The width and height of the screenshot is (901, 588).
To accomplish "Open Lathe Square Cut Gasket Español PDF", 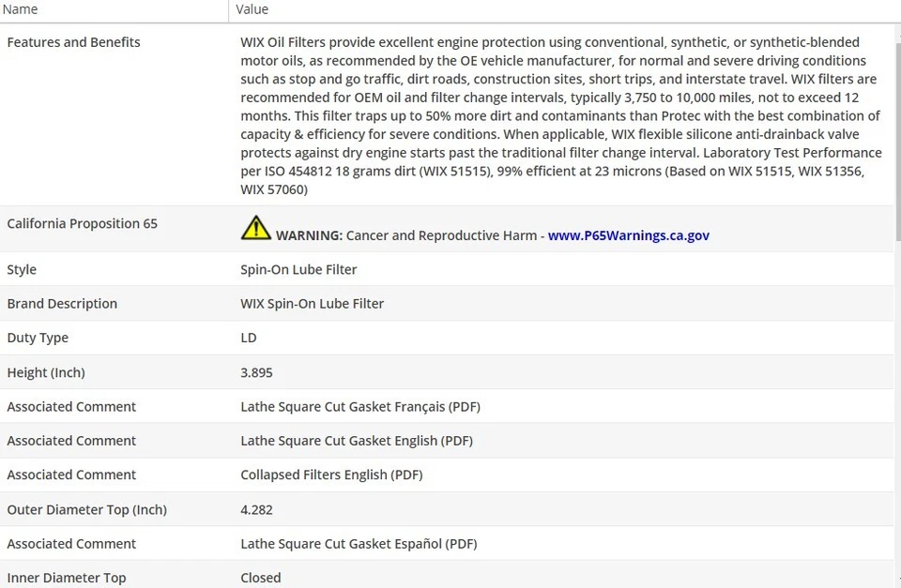I will 359,544.
